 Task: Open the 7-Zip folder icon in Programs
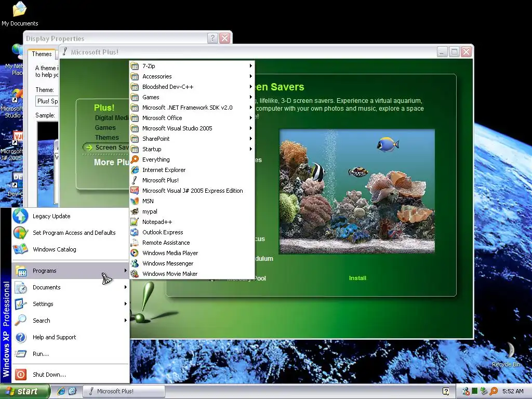[135, 66]
